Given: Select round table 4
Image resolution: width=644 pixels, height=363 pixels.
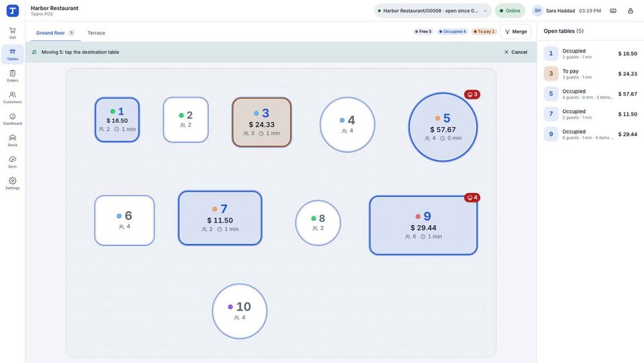Looking at the screenshot, I should (347, 124).
